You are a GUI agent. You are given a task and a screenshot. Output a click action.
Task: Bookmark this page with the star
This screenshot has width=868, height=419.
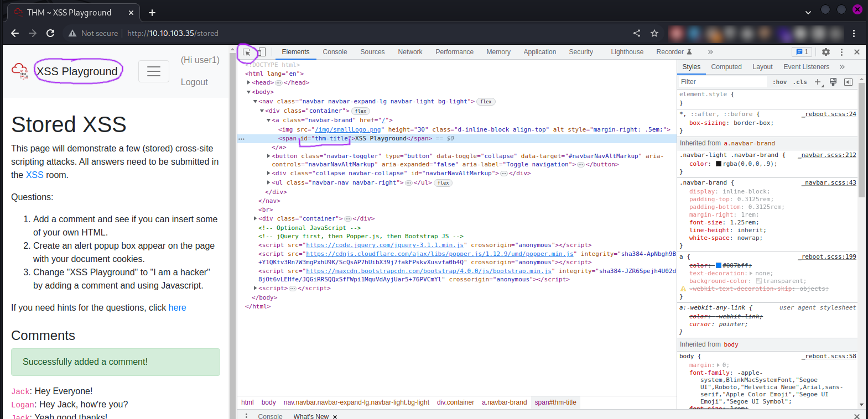coord(654,33)
